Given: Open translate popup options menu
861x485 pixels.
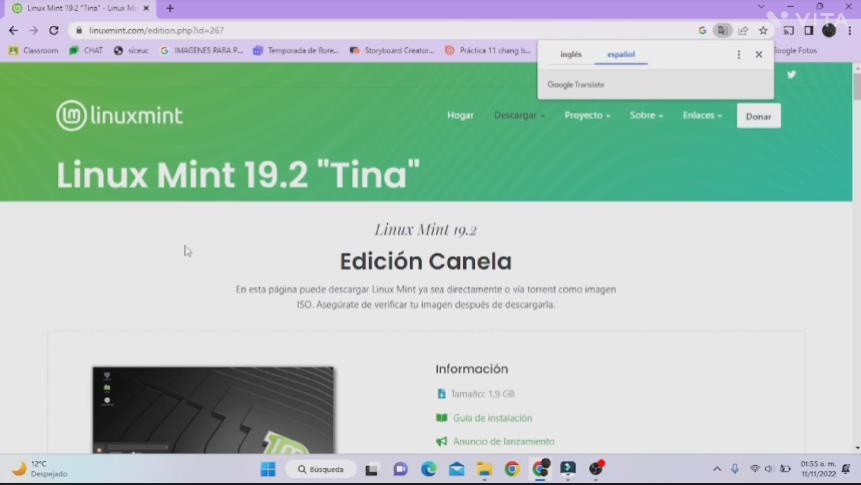Looking at the screenshot, I should click(739, 54).
